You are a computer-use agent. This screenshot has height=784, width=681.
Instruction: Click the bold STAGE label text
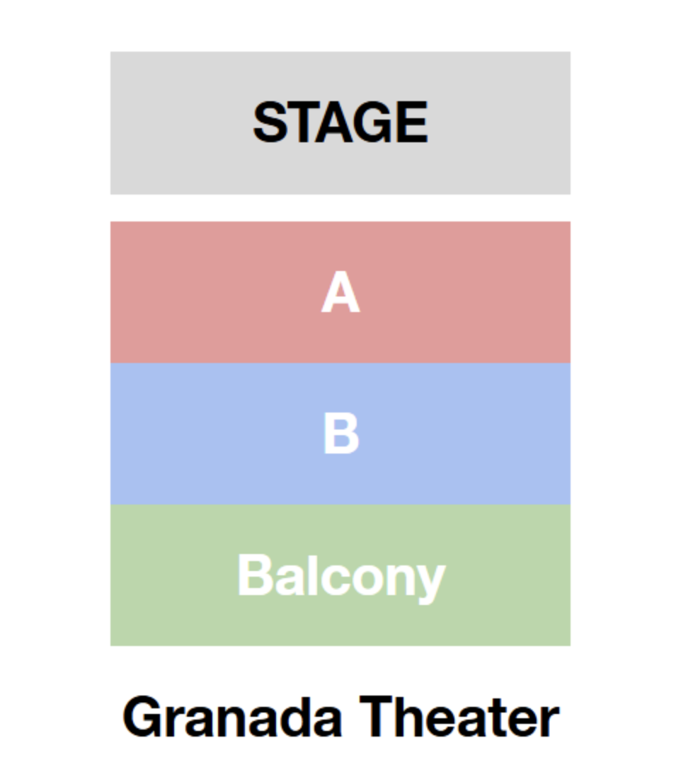click(x=340, y=122)
